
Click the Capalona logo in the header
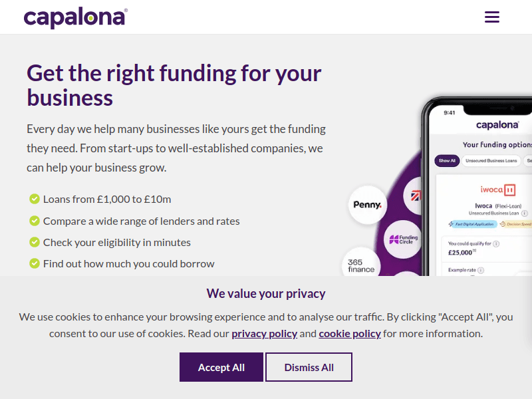(x=75, y=17)
